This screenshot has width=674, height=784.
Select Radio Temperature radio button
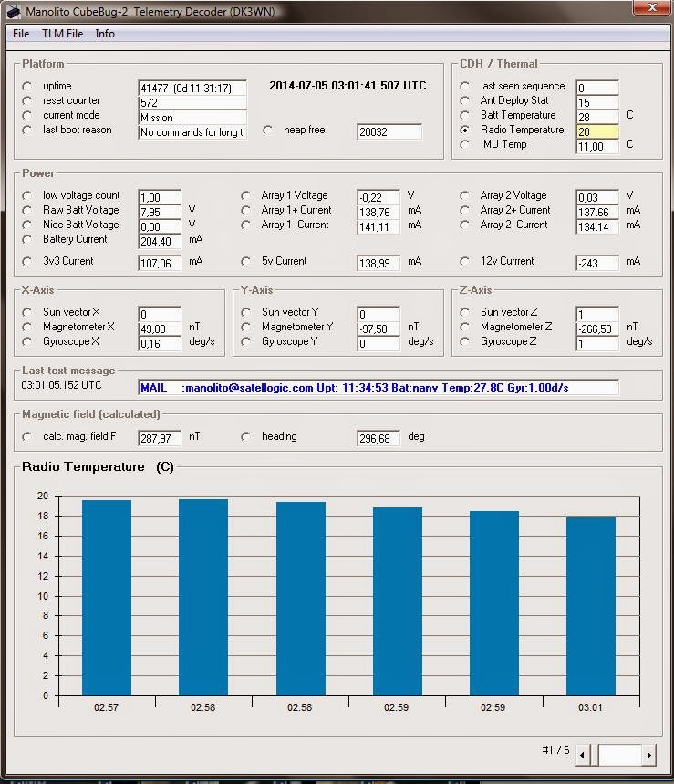(464, 130)
